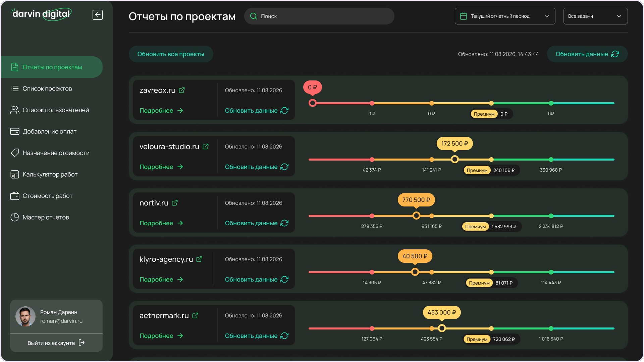Click veloura-studio.ru progress marker 172 500 ₽
This screenshot has width=644, height=362.
coord(455,159)
